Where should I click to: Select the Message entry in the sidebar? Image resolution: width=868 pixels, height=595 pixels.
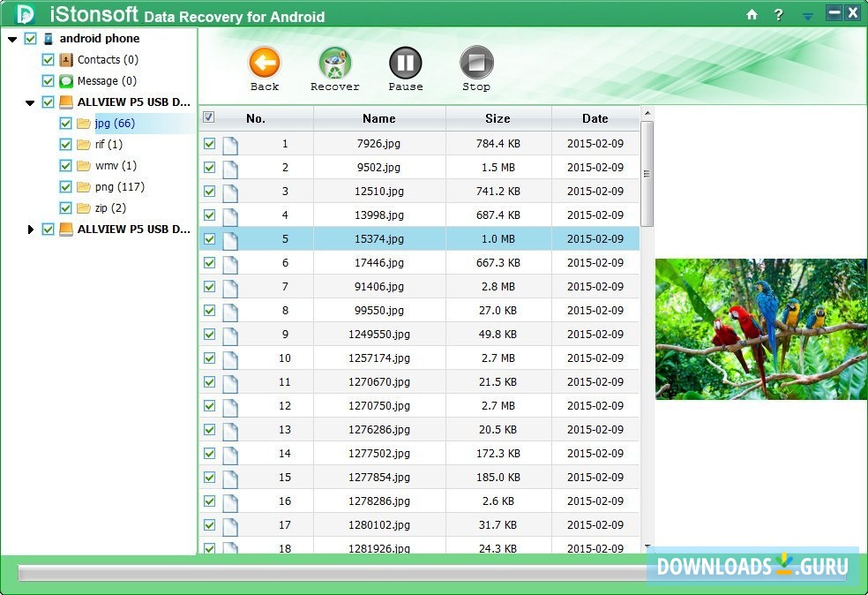coord(97,80)
